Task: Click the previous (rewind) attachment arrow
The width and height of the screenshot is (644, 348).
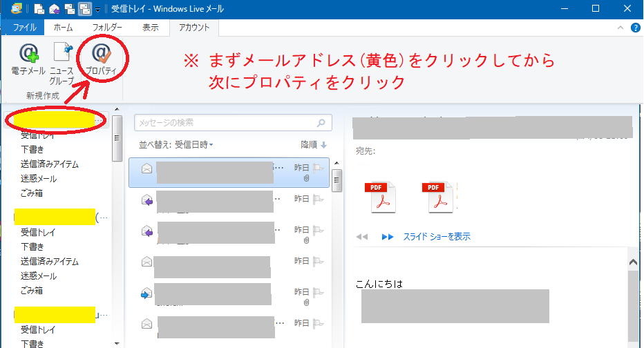Action: pyautogui.click(x=362, y=237)
